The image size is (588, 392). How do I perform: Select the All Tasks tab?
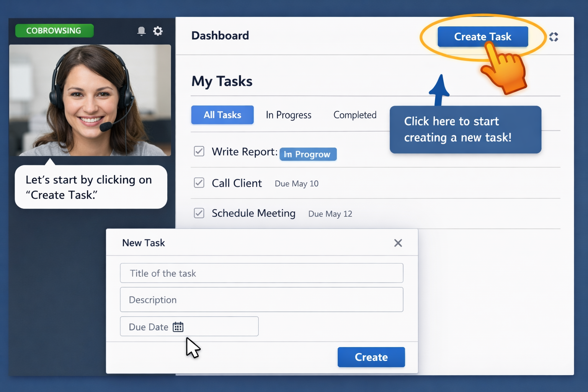pyautogui.click(x=222, y=115)
